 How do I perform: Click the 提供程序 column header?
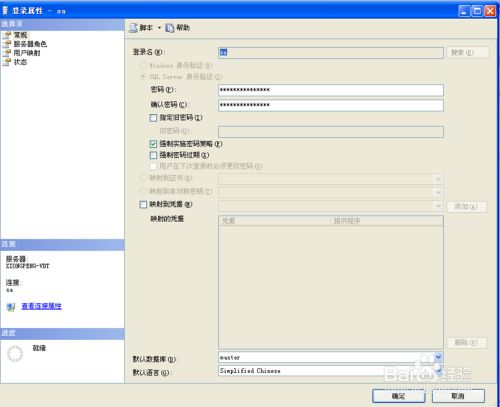pyautogui.click(x=387, y=221)
